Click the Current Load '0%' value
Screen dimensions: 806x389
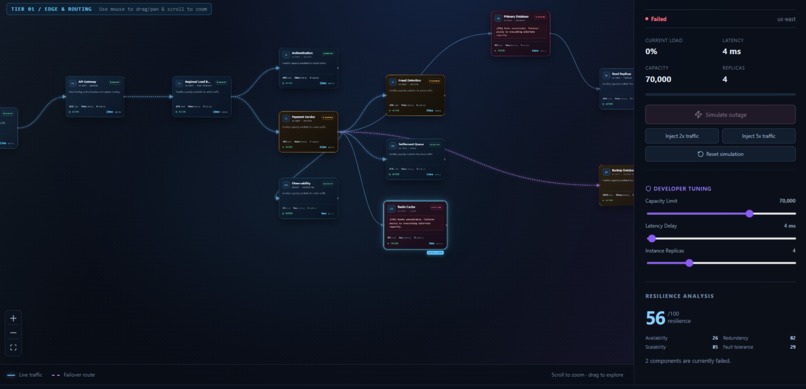tap(651, 51)
